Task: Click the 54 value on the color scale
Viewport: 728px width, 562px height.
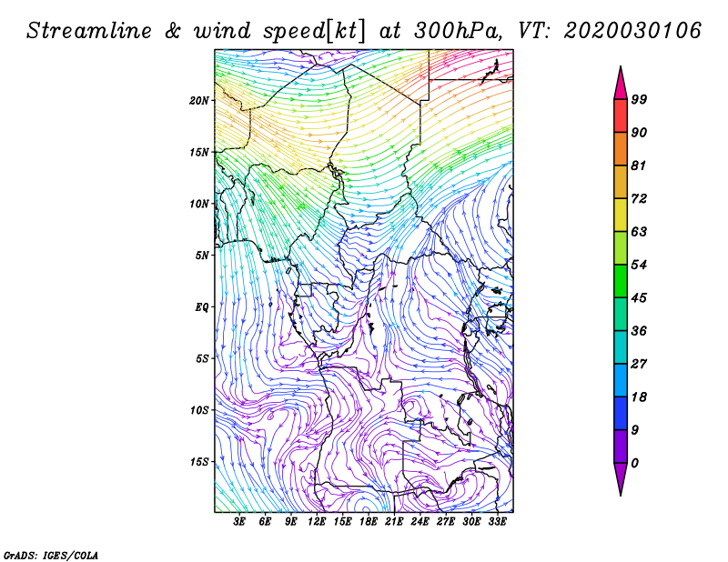Action: (639, 265)
